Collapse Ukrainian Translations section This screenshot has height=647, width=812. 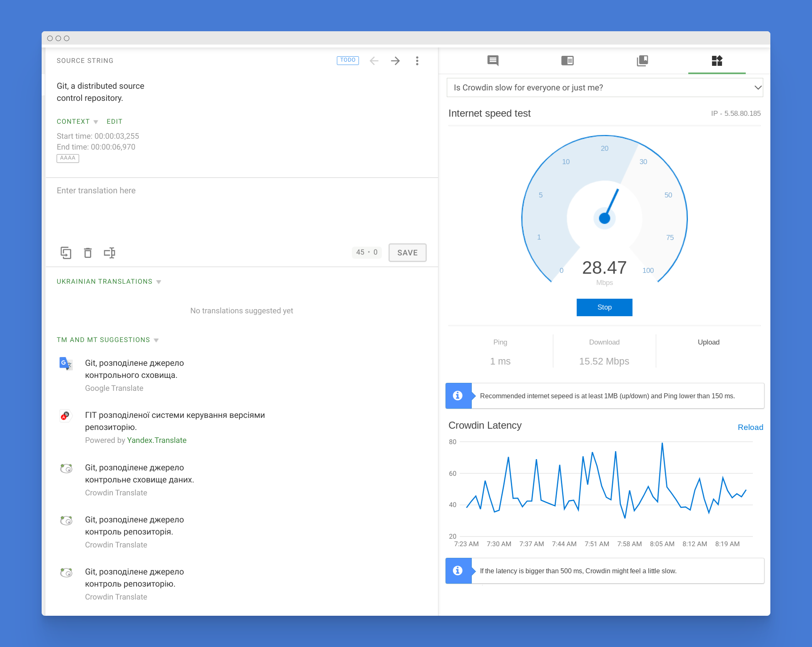click(x=109, y=282)
